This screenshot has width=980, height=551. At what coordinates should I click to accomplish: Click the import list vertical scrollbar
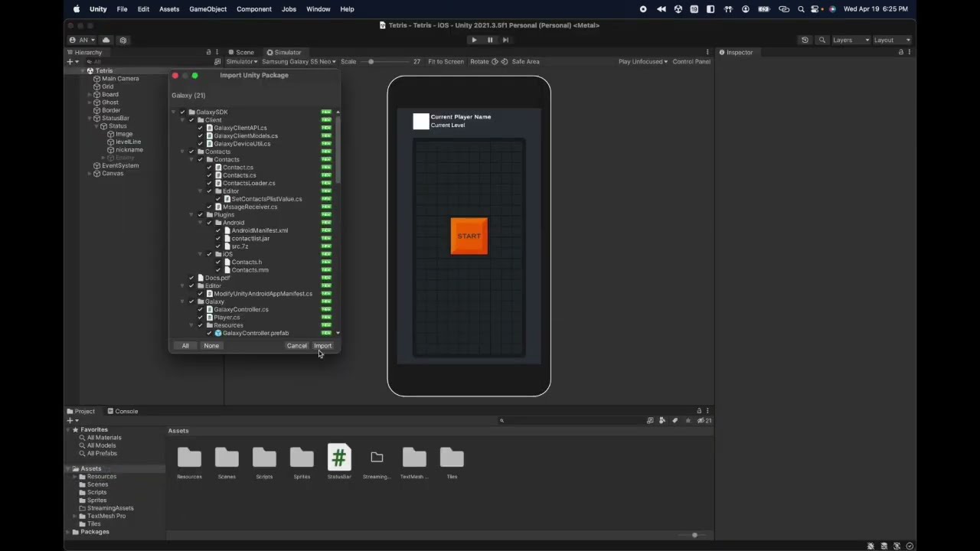pyautogui.click(x=338, y=150)
